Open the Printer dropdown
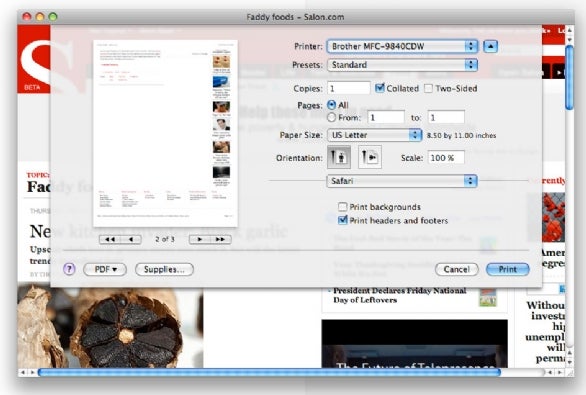Image resolution: width=586 pixels, height=395 pixels. click(403, 46)
